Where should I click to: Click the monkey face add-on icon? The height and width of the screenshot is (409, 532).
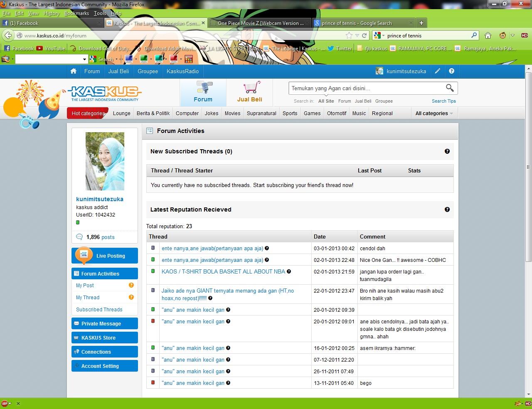click(503, 35)
